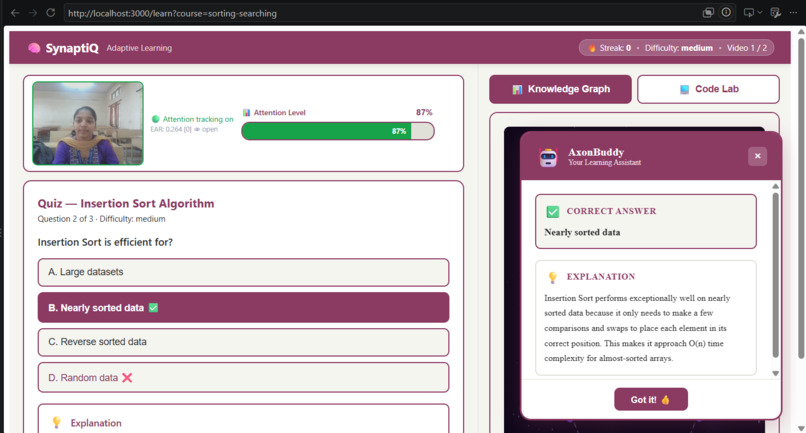Click the lightbulb beside the quiz Explanation
806x433 pixels.
click(x=57, y=423)
